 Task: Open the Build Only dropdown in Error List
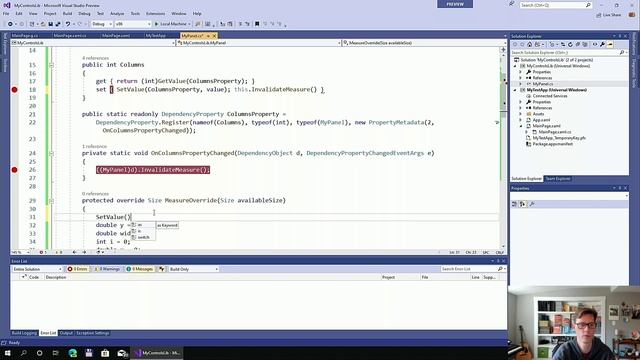[x=193, y=269]
